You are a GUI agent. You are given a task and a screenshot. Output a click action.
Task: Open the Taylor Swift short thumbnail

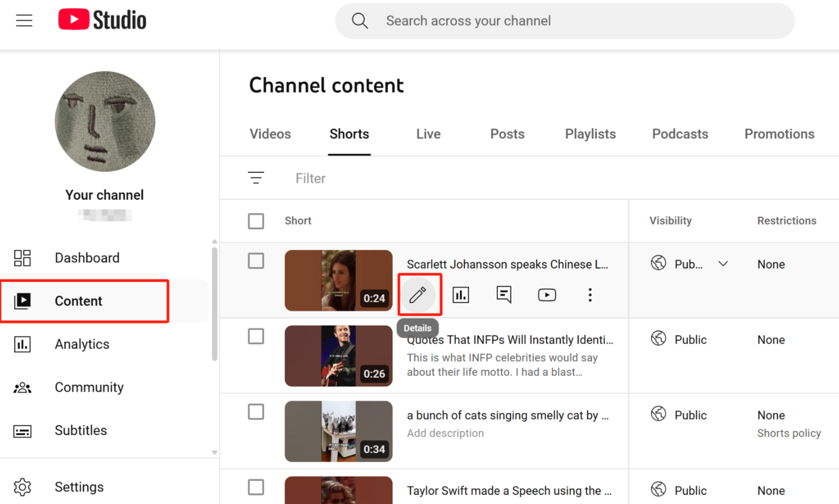pos(338,490)
